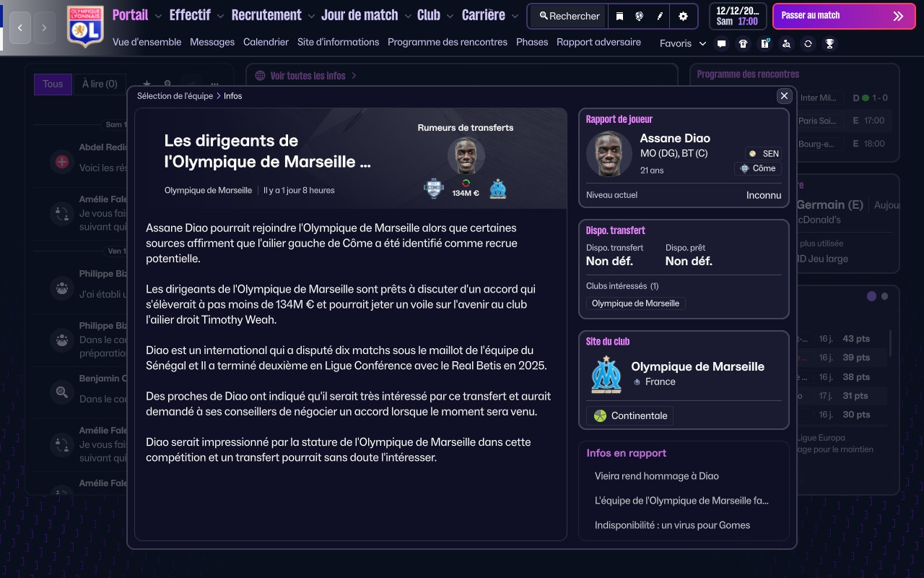Open the Calendrier tab

266,42
